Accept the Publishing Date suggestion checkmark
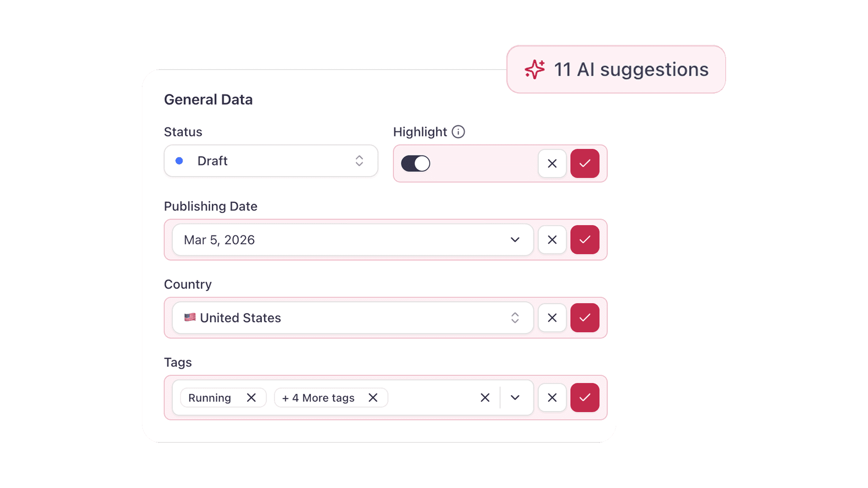The height and width of the screenshot is (488, 868). [x=585, y=239]
